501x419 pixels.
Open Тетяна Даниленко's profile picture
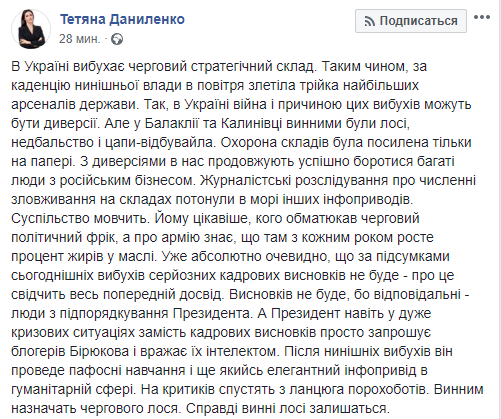31,29
